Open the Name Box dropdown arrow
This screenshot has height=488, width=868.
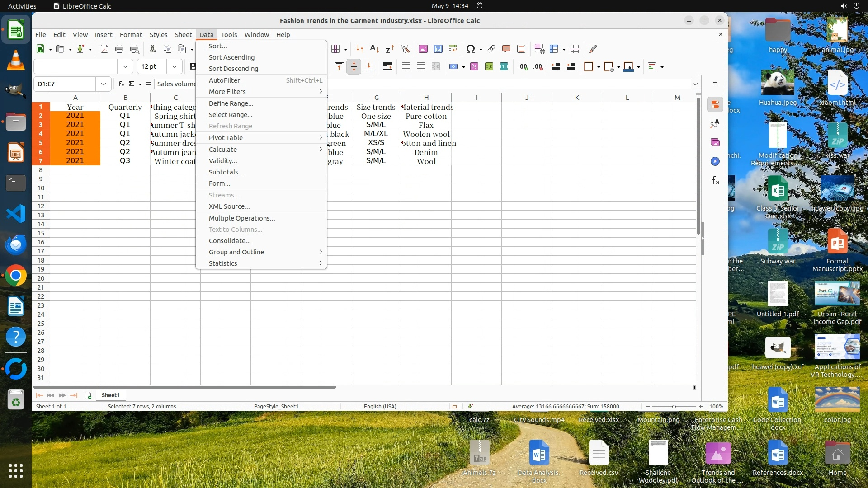(104, 84)
